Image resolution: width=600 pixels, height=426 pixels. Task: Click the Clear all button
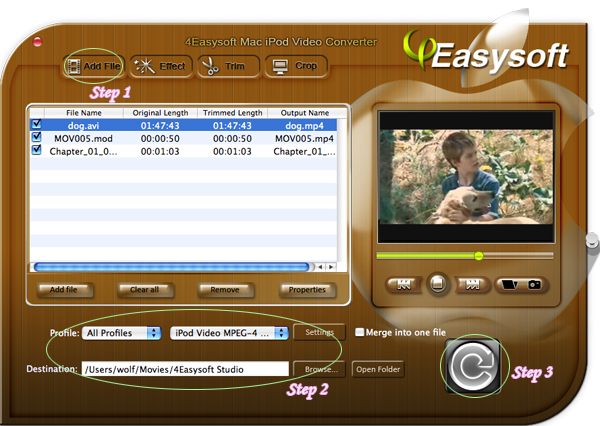145,290
